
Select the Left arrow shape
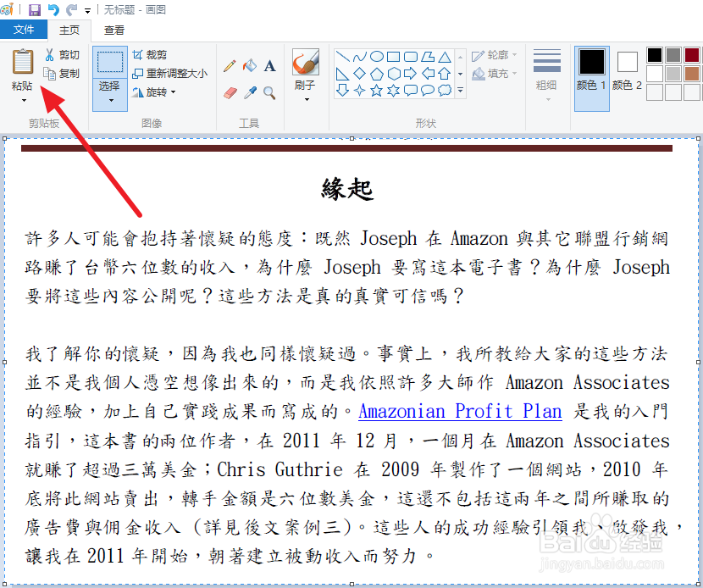[x=427, y=74]
